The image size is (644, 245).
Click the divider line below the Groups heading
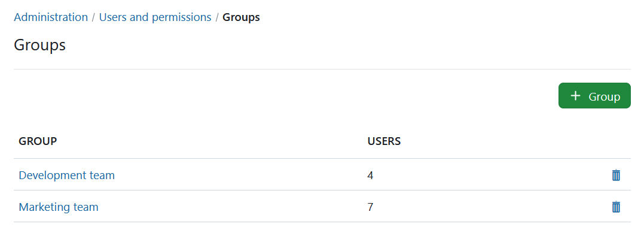322,69
